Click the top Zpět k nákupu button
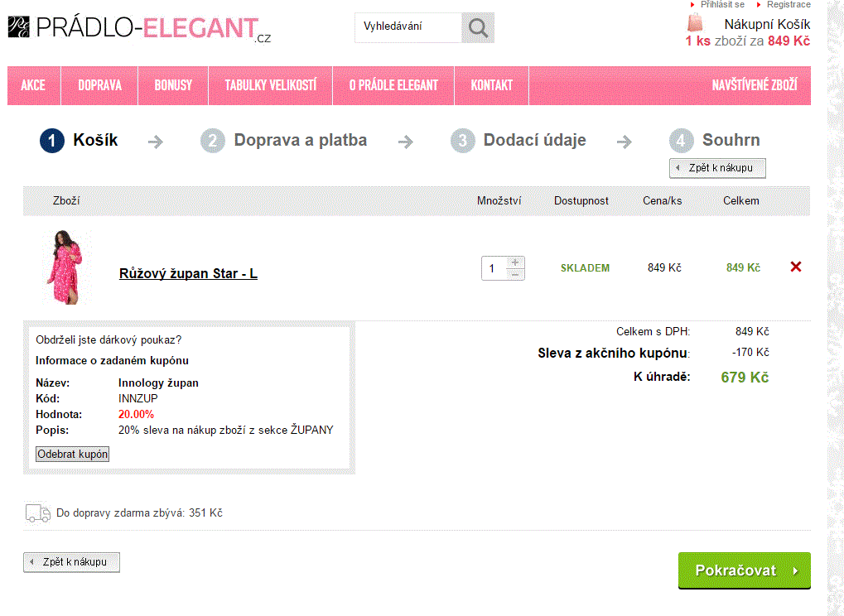This screenshot has height=616, width=844. pos(717,168)
